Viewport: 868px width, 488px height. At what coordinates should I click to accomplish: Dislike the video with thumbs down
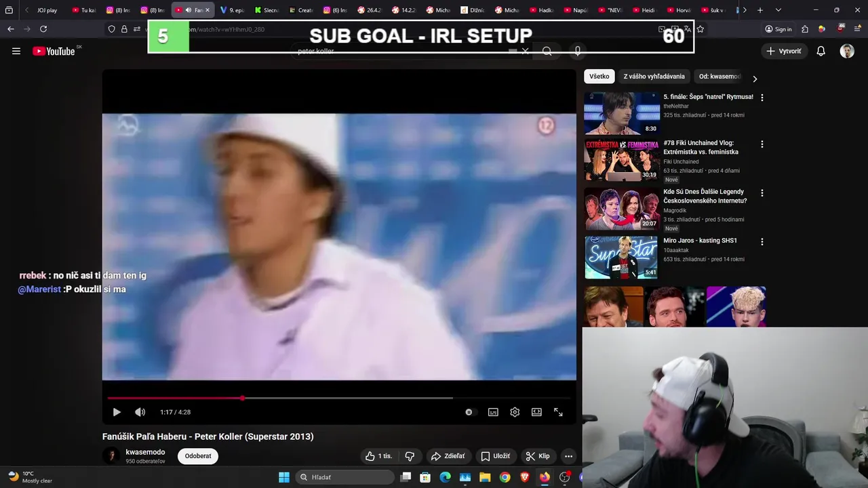(x=410, y=456)
